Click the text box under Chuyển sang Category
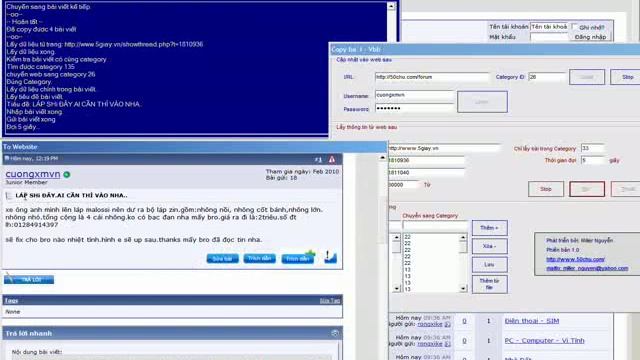640x360 pixels. coord(435,225)
